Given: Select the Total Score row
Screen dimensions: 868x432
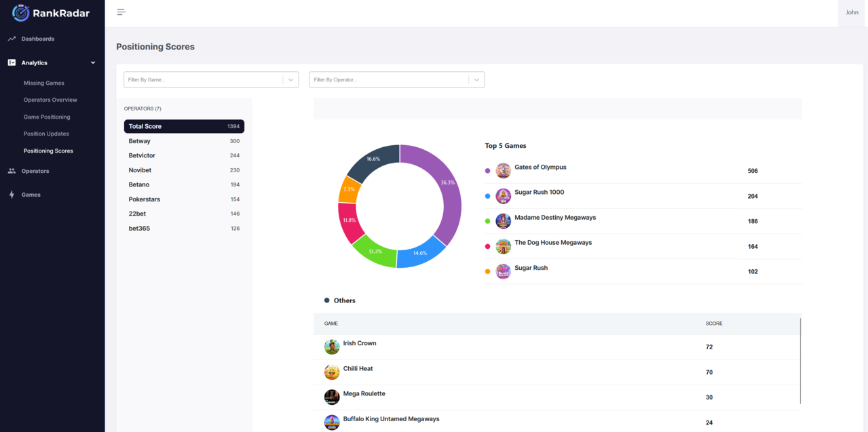Looking at the screenshot, I should [184, 126].
